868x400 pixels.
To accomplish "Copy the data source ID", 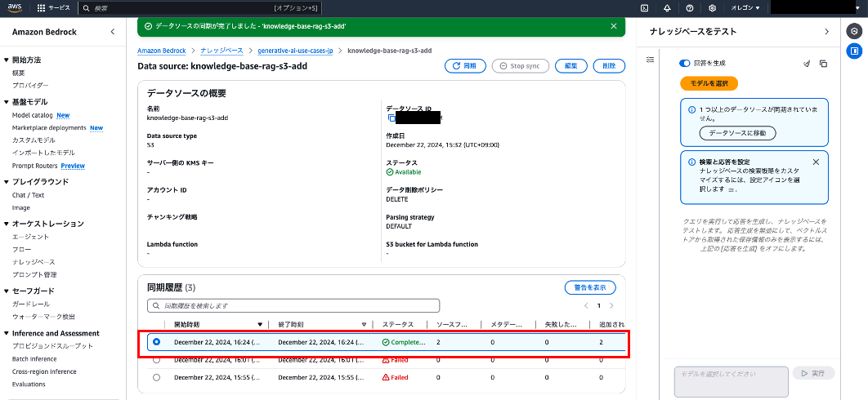I will pos(391,118).
